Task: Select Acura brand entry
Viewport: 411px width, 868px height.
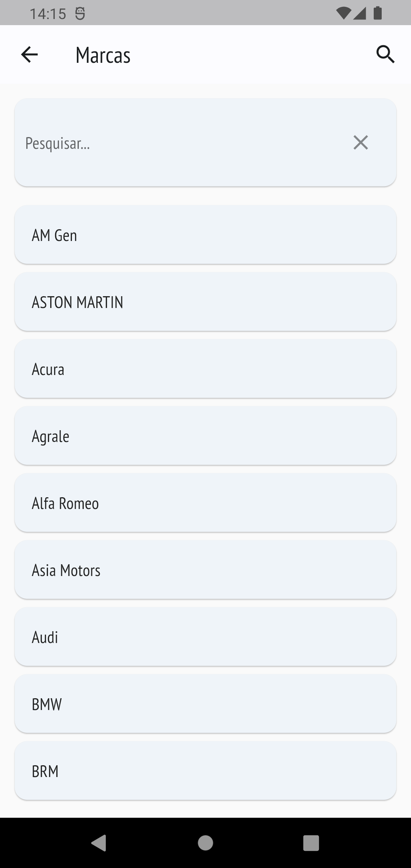Action: coord(205,369)
